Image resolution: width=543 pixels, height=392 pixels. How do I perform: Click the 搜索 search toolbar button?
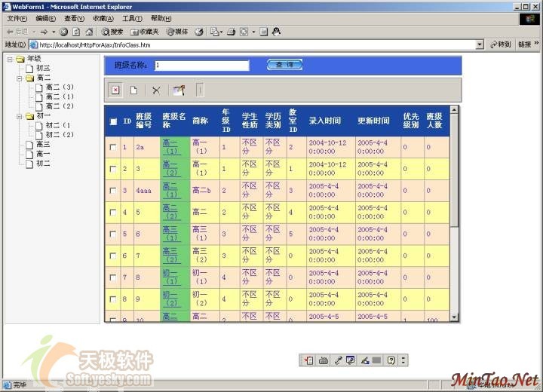pyautogui.click(x=112, y=32)
